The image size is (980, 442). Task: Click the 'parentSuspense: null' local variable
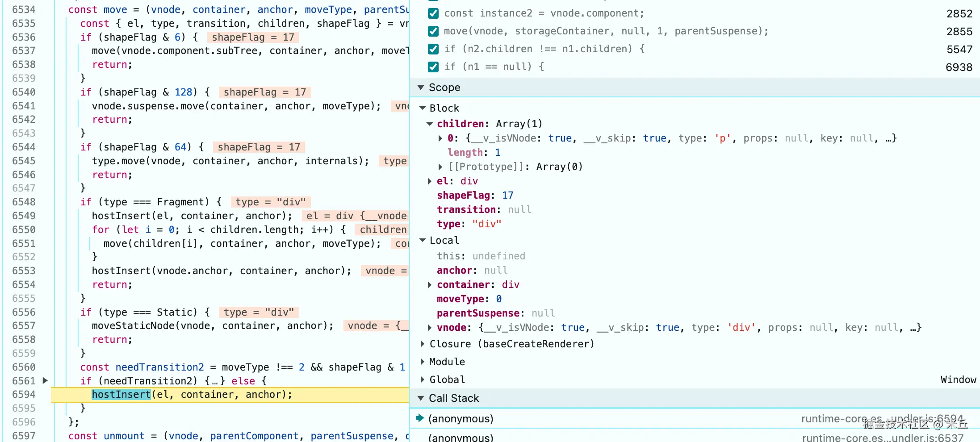496,313
